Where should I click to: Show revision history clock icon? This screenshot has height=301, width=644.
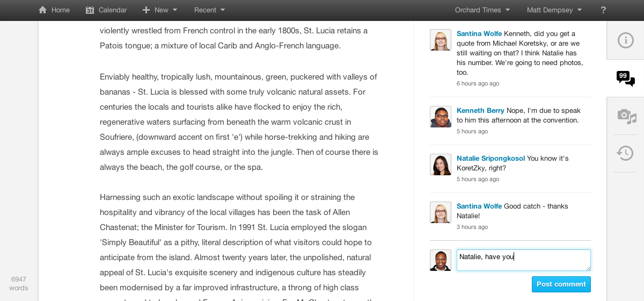tap(625, 153)
